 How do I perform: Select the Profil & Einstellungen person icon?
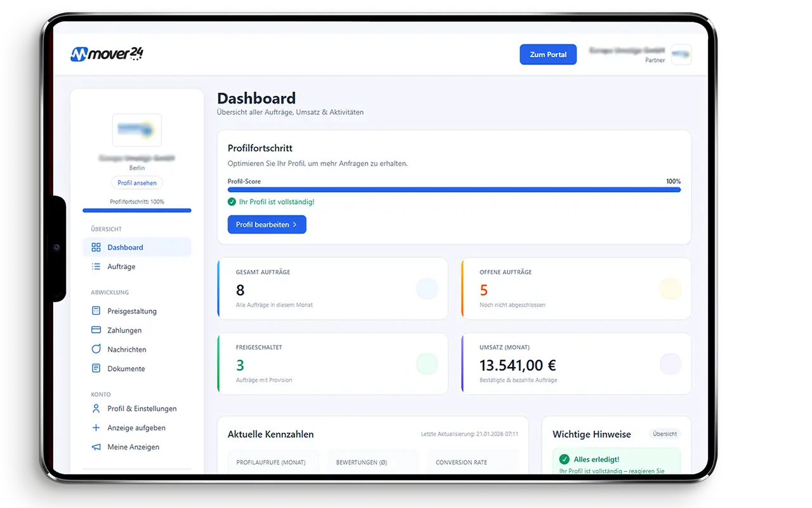coord(96,408)
